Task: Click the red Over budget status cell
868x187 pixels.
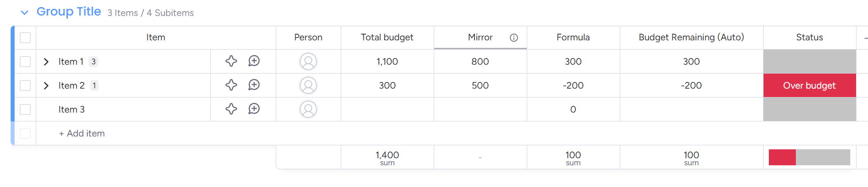Action: (809, 86)
